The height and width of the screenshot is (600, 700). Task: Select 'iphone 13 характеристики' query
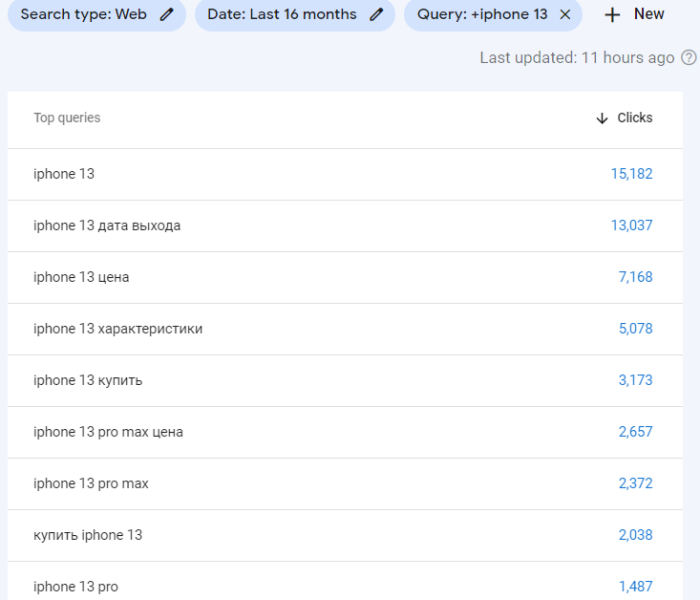pos(345,329)
